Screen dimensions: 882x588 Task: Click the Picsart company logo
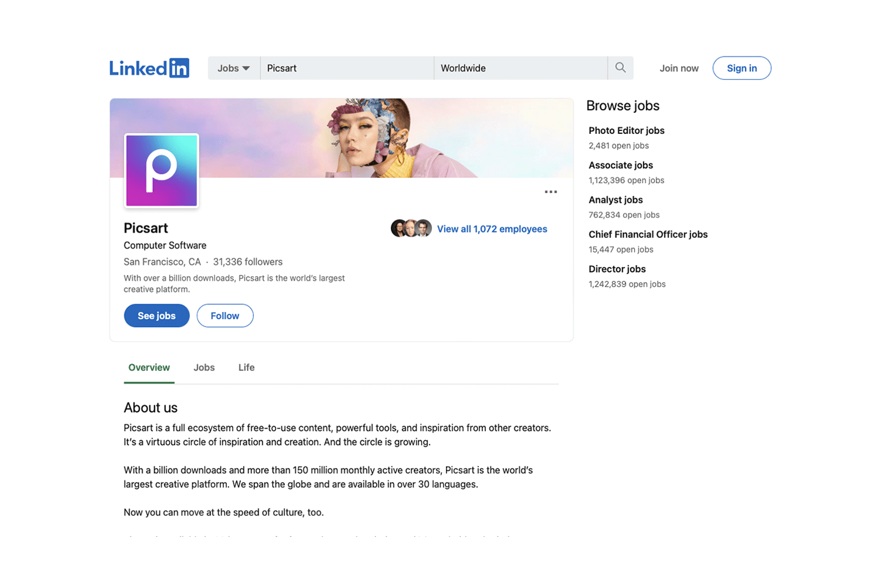tap(161, 170)
